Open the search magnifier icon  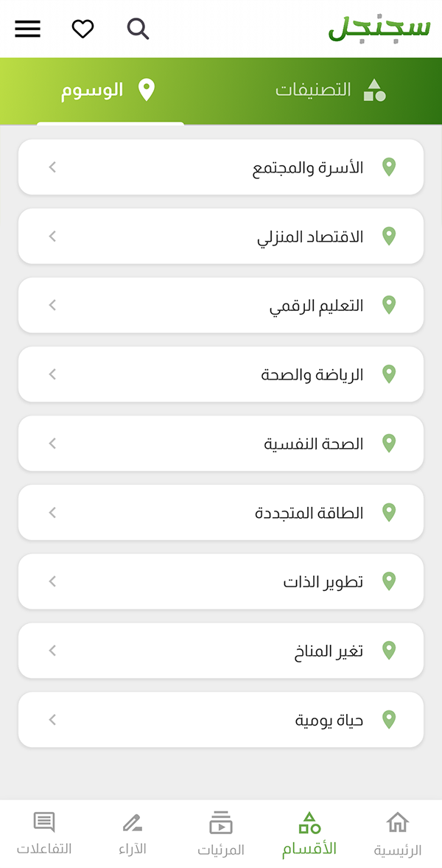coord(138,29)
